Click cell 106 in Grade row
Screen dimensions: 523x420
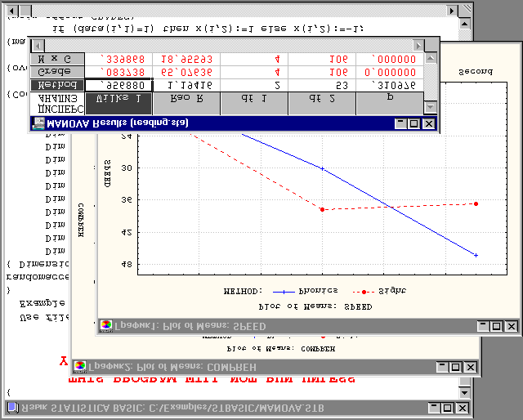(x=322, y=73)
